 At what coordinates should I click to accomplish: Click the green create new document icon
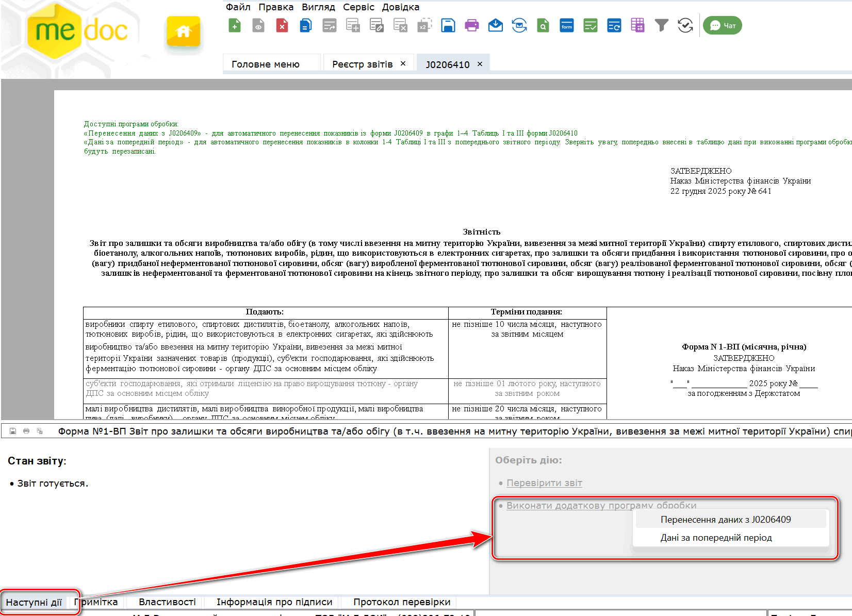(x=235, y=25)
